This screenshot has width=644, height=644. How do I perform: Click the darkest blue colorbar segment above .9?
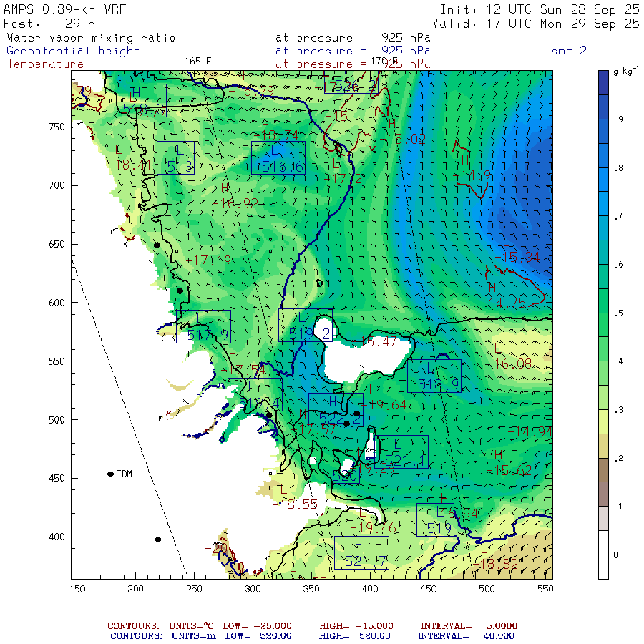(x=603, y=82)
